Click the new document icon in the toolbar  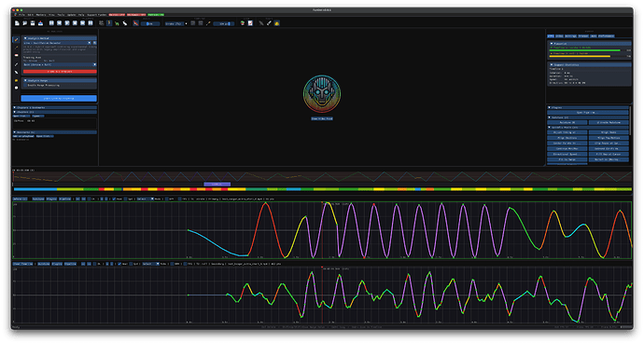click(x=17, y=23)
